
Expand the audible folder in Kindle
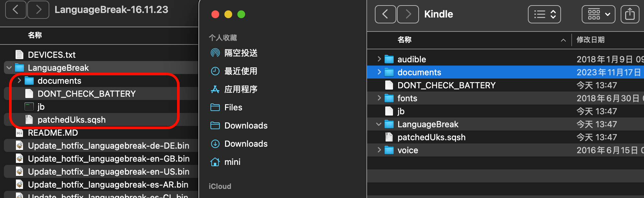pyautogui.click(x=379, y=59)
